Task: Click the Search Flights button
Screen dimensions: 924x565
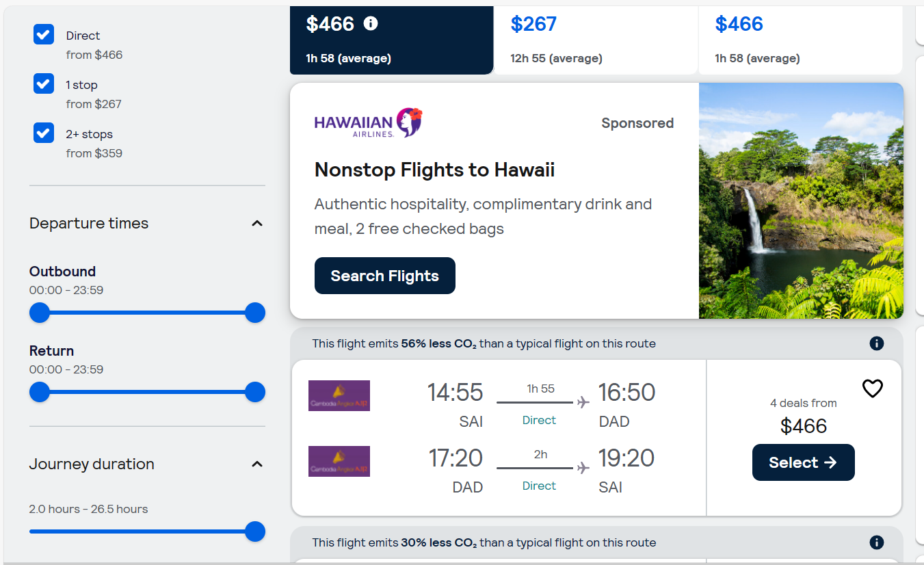Action: 384,276
